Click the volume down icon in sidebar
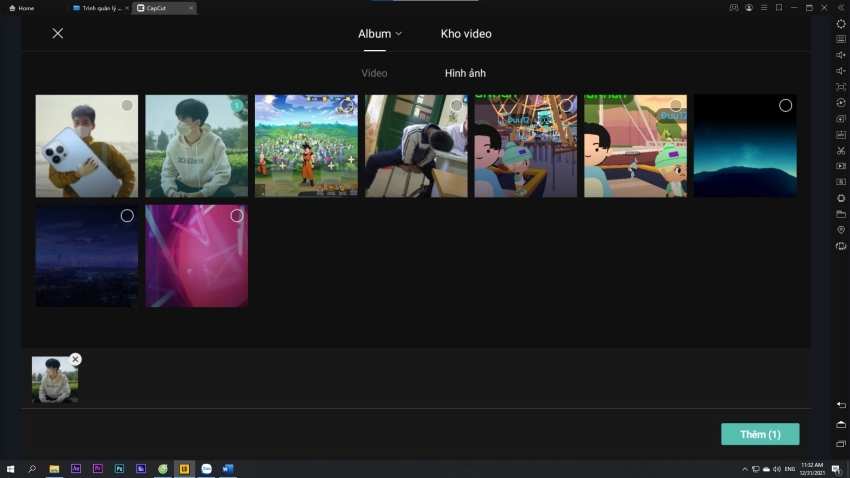This screenshot has height=478, width=850. pos(841,71)
